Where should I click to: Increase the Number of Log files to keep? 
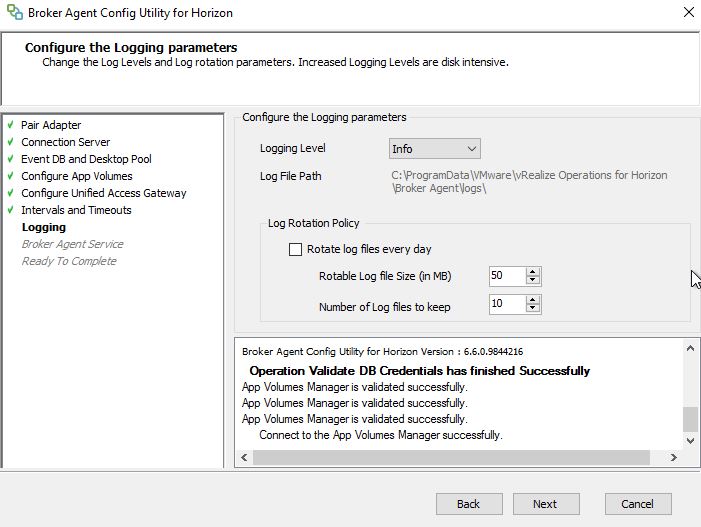pos(532,299)
